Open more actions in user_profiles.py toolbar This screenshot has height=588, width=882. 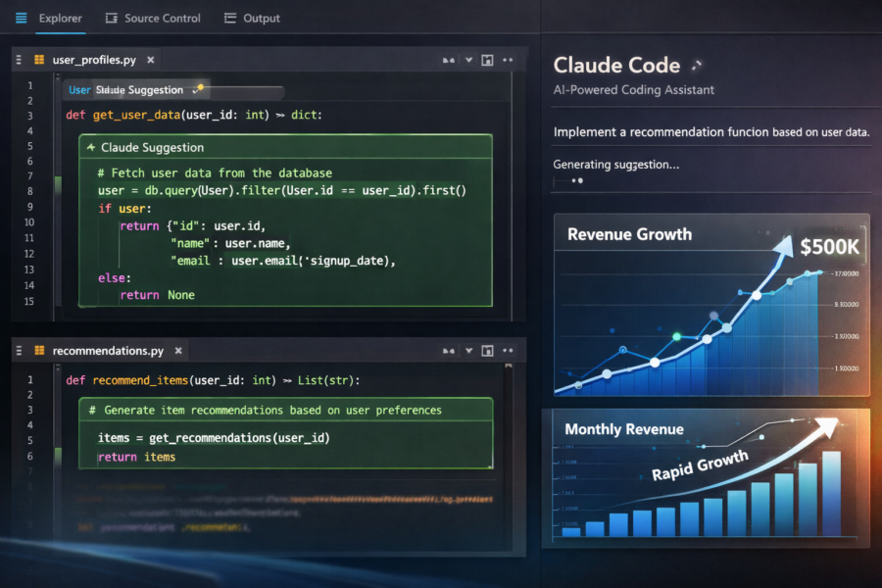[x=508, y=60]
